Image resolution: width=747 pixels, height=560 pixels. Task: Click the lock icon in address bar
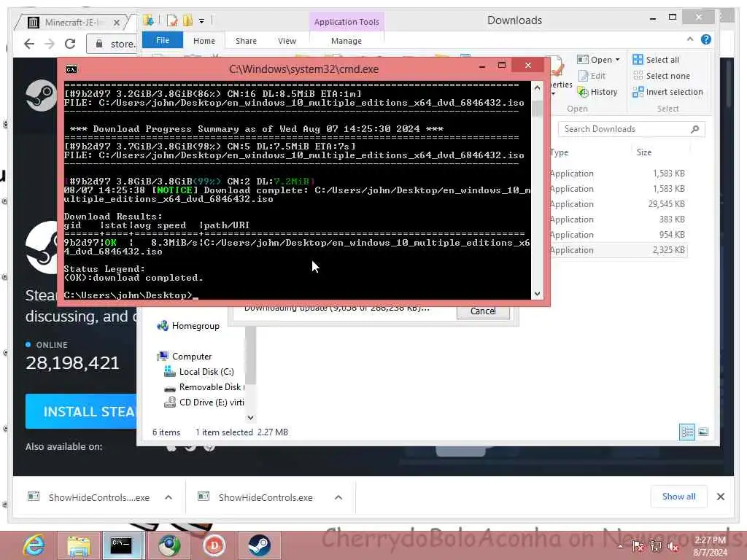point(99,44)
